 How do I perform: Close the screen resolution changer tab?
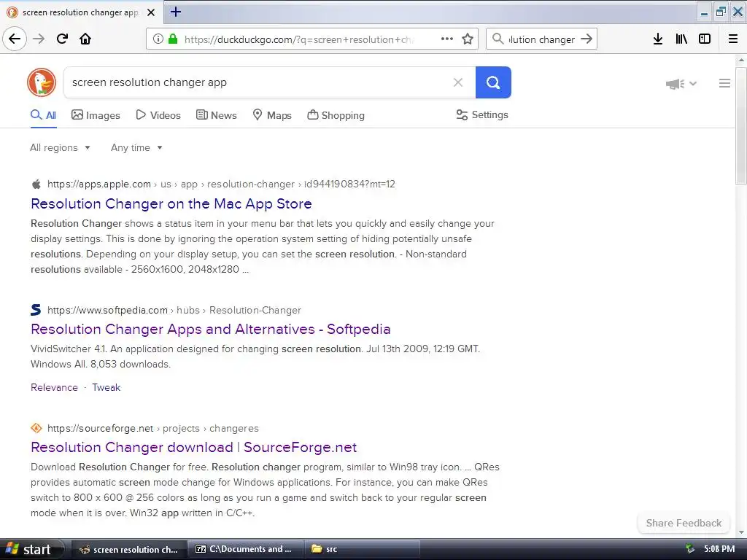pyautogui.click(x=151, y=12)
